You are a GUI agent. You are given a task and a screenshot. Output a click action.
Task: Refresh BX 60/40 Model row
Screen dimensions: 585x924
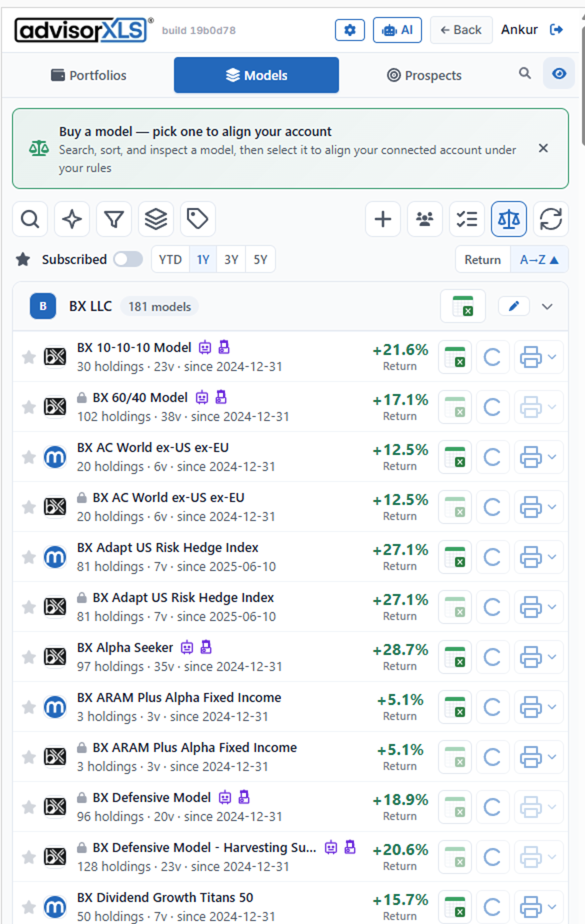pyautogui.click(x=492, y=407)
